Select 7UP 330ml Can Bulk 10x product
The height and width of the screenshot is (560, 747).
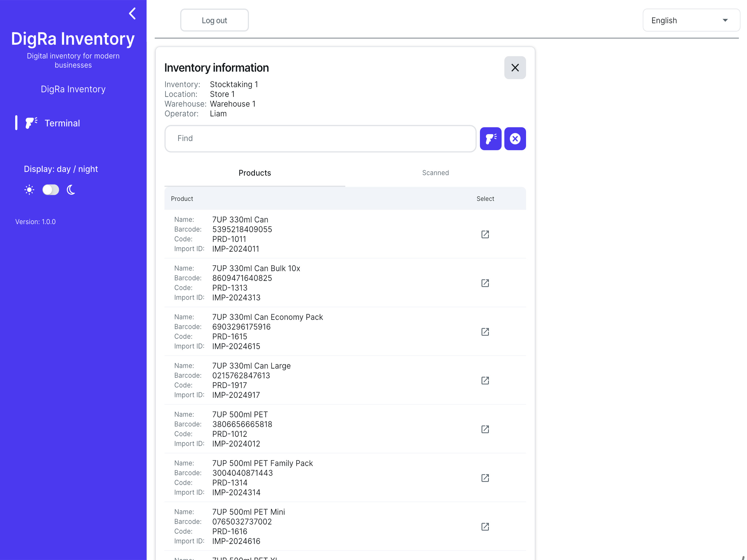485,283
